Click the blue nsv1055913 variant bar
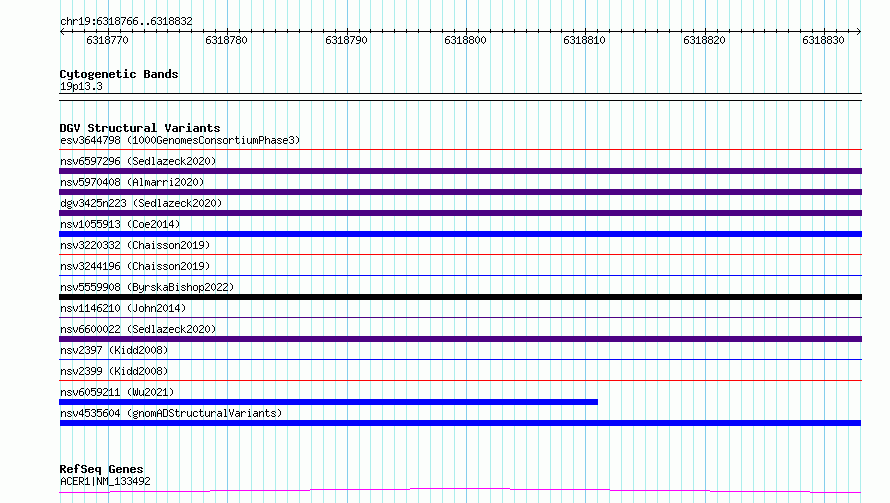 click(x=460, y=234)
